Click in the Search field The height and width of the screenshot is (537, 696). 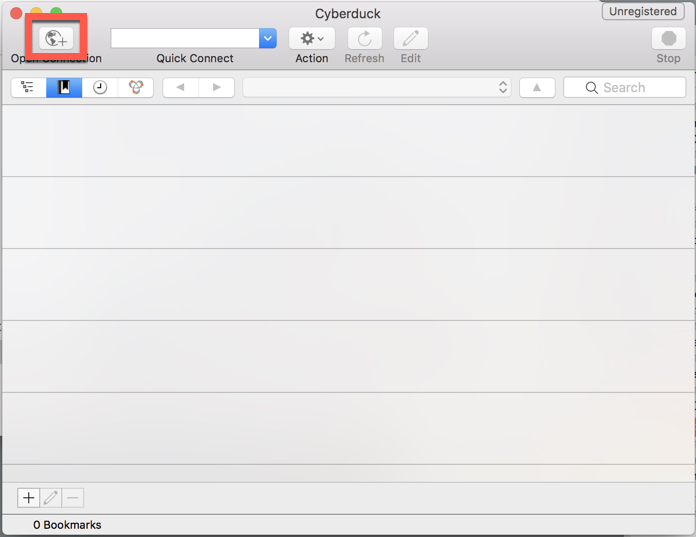[x=625, y=87]
